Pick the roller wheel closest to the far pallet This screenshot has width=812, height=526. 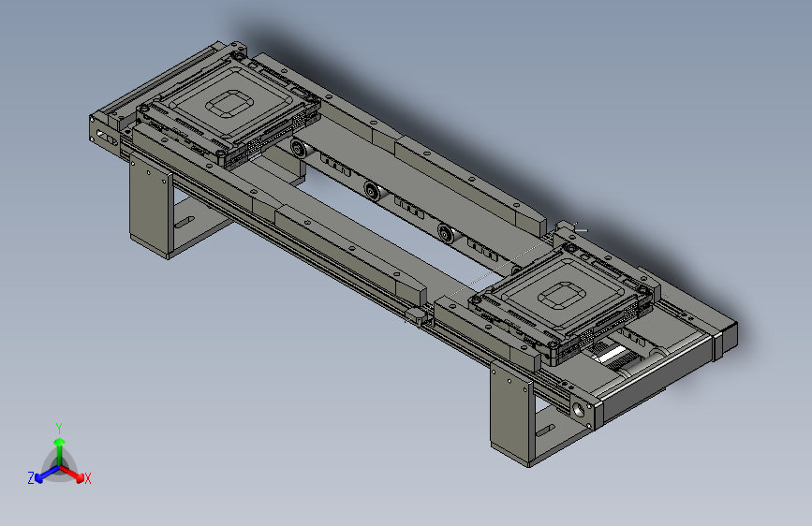298,149
